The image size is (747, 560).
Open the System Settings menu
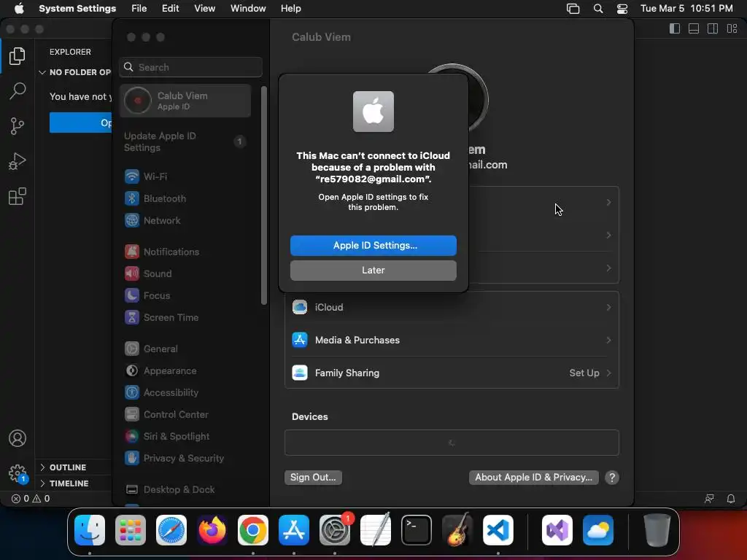77,8
